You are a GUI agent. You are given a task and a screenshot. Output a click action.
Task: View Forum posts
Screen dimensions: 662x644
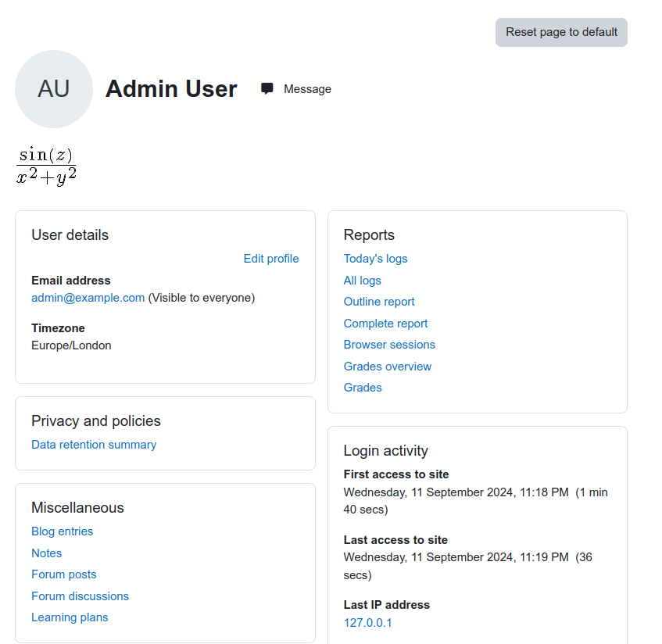coord(64,574)
